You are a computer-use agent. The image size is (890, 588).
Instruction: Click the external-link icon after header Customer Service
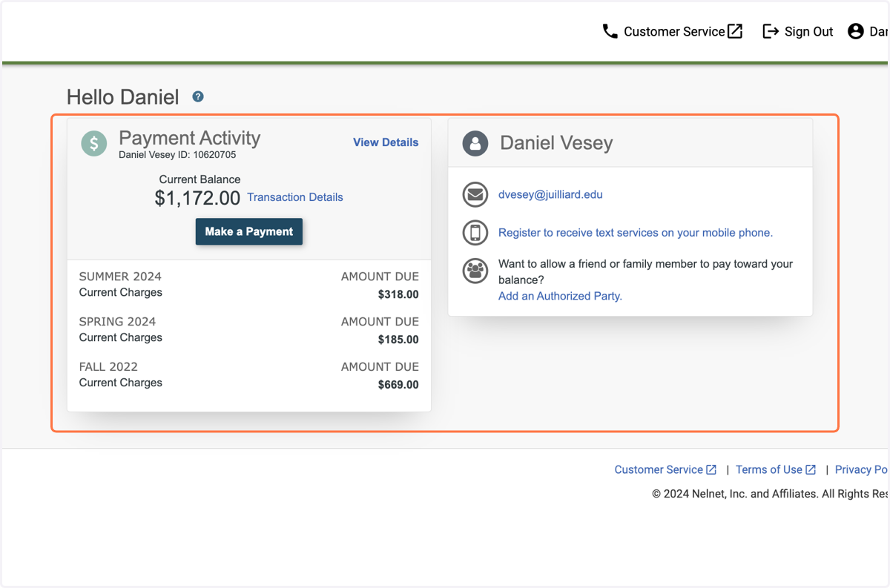click(x=735, y=31)
